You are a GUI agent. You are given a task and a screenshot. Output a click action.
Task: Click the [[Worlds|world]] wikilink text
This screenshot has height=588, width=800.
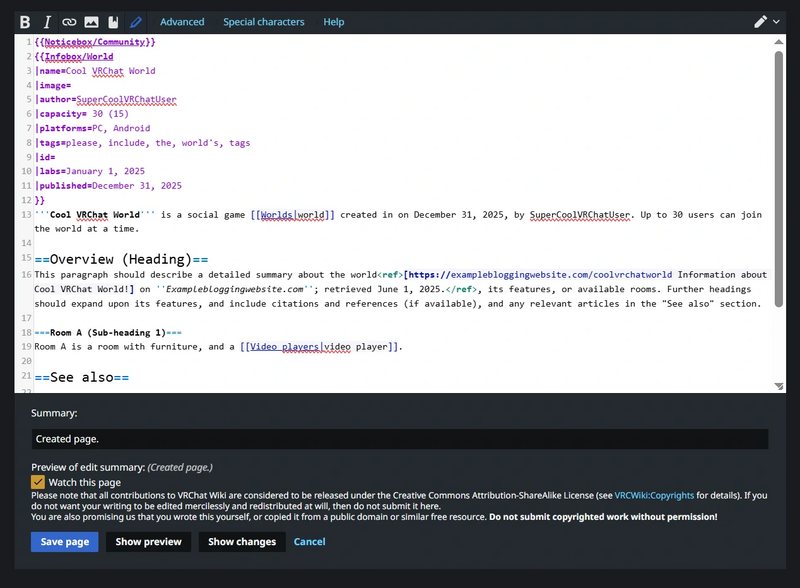(x=293, y=214)
